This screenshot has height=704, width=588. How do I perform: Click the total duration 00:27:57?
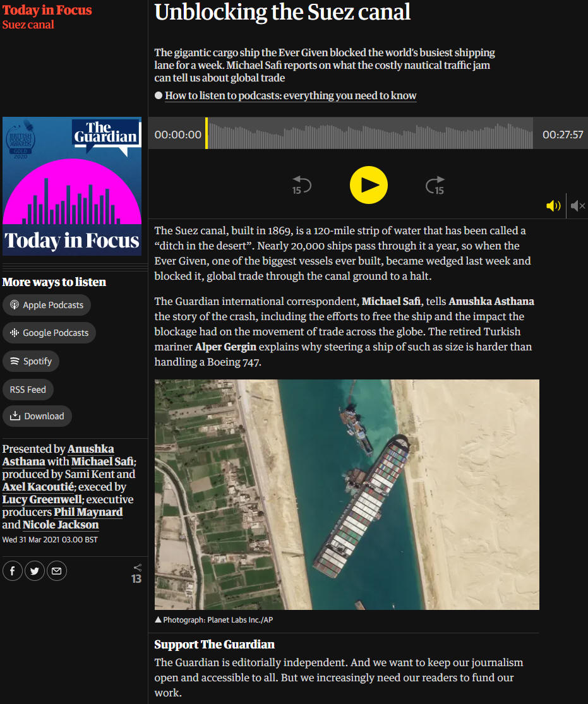point(563,134)
